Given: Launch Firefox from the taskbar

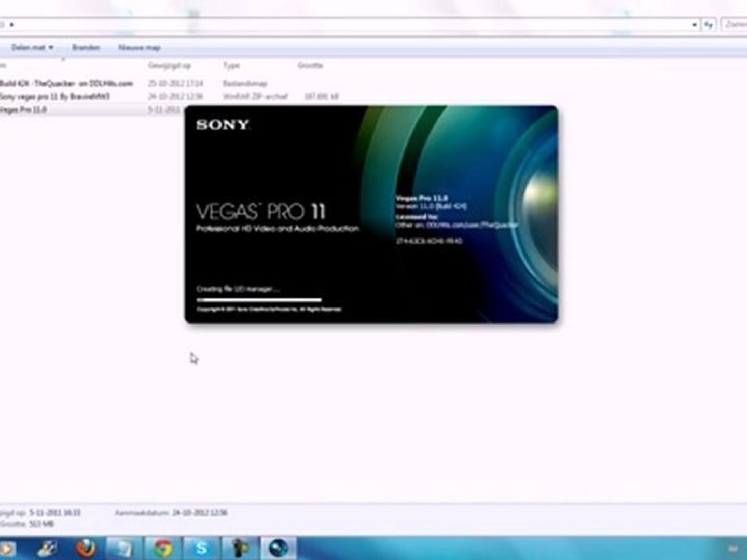Looking at the screenshot, I should (x=86, y=548).
